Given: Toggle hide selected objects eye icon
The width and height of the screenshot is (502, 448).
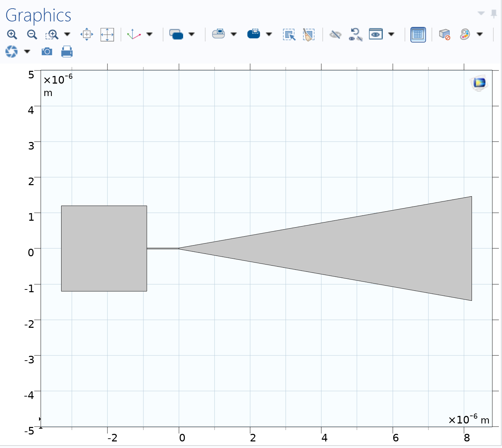Looking at the screenshot, I should (335, 35).
